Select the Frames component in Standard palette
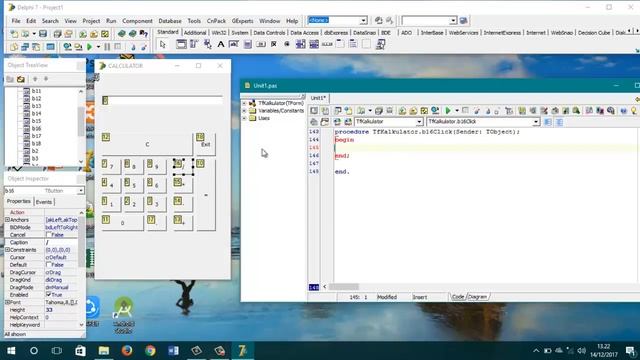Image resolution: width=640 pixels, height=360 pixels. click(x=181, y=44)
